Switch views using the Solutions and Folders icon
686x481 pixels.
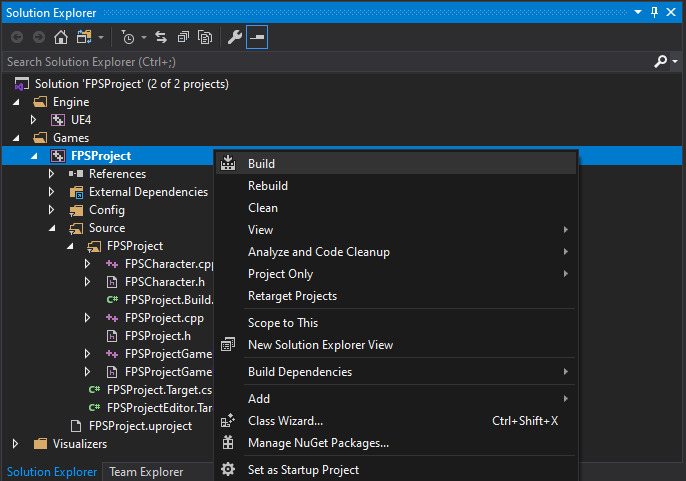pos(84,37)
